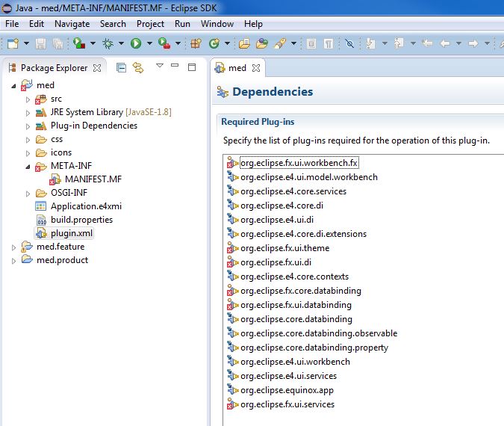Open the Navigate menu

tap(72, 24)
